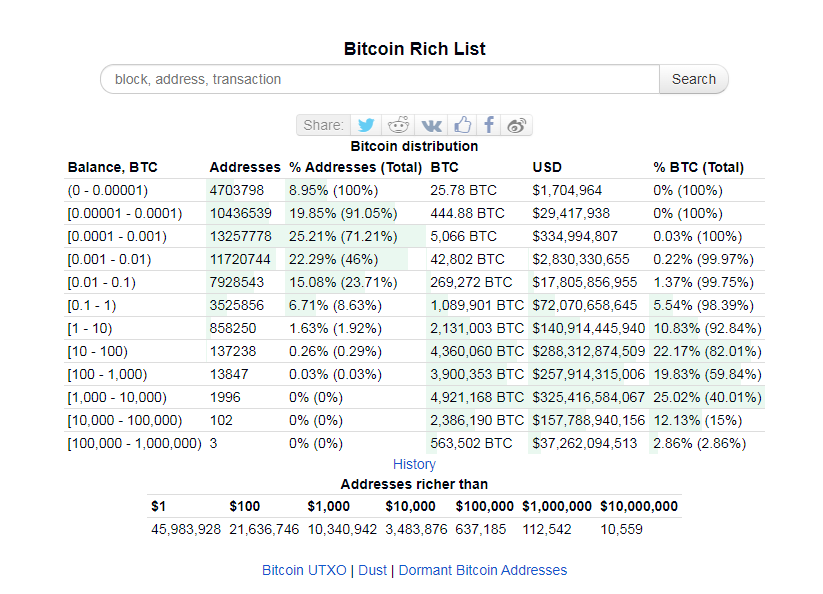This screenshot has width=823, height=594.
Task: Select the 563,502 BTC cell
Action: [471, 444]
